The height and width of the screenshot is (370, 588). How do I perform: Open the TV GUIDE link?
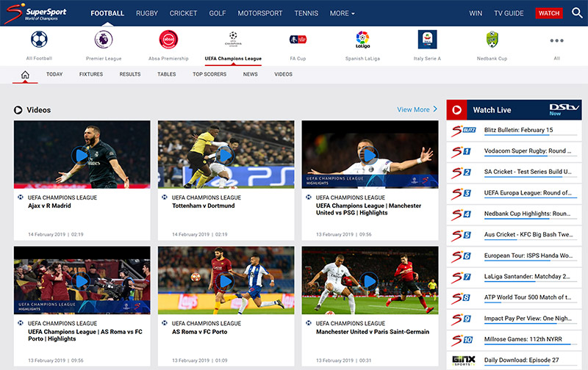509,13
